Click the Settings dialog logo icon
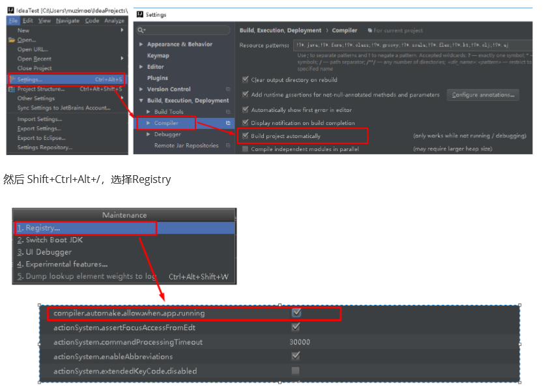 pos(140,14)
